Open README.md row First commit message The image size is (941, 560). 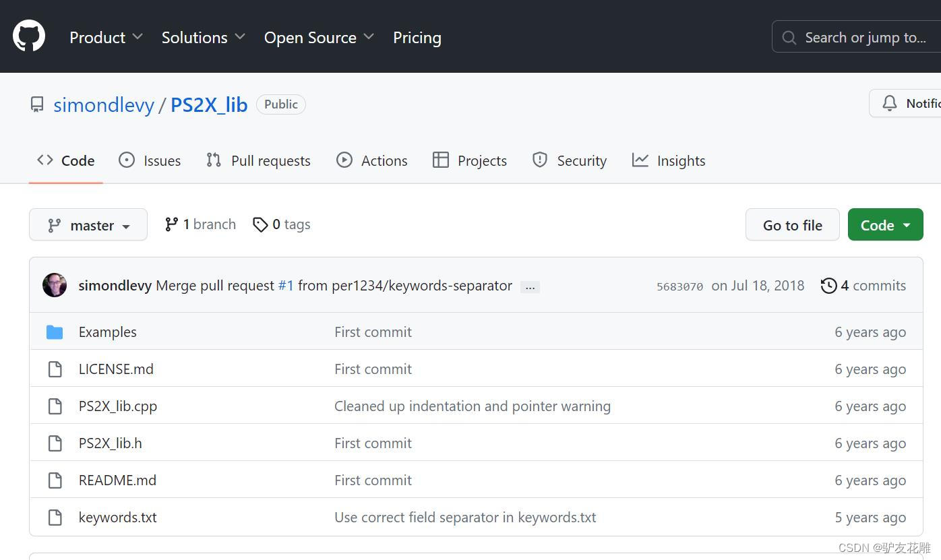373,480
